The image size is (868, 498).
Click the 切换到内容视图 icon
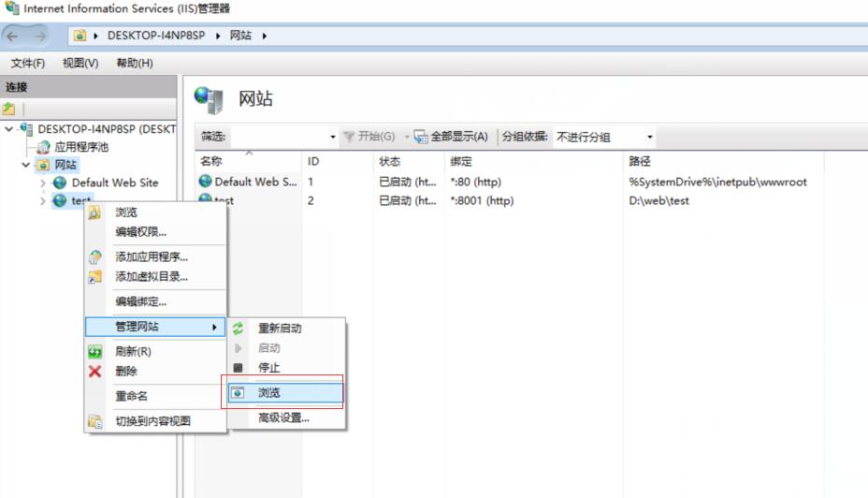pos(94,421)
